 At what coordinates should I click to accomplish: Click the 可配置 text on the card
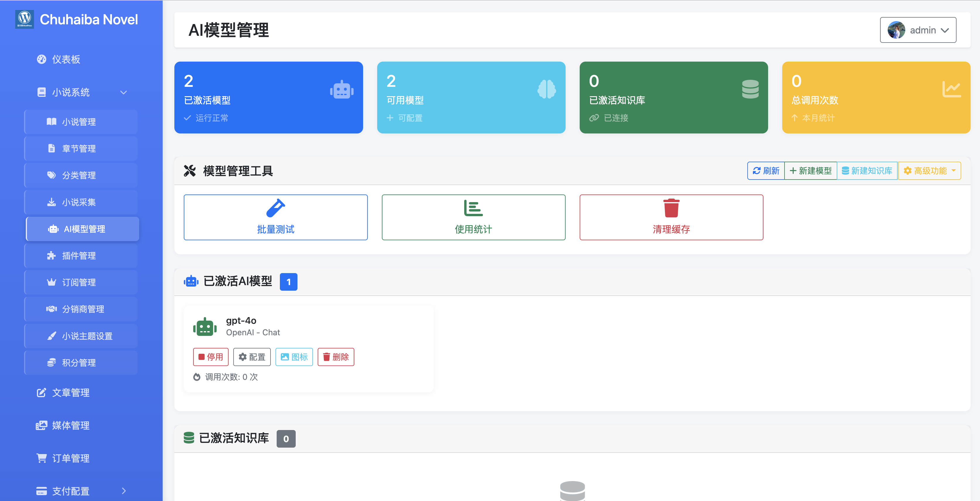[410, 118]
